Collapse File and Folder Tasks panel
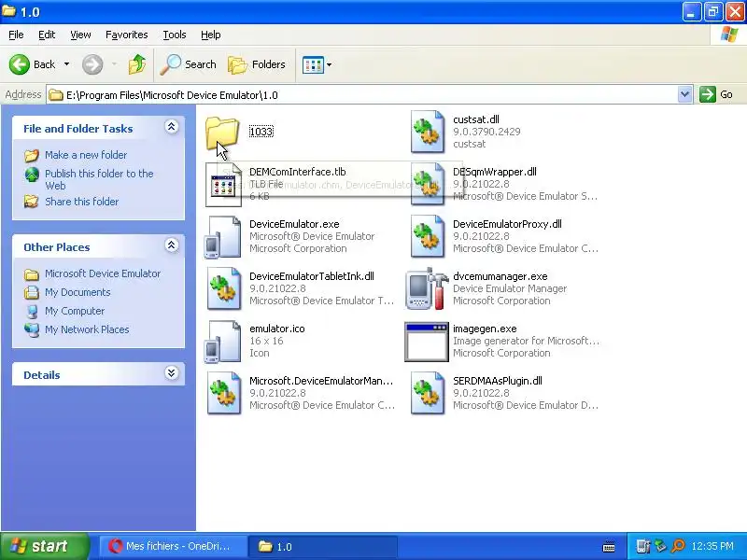The height and width of the screenshot is (560, 747). pos(172,127)
